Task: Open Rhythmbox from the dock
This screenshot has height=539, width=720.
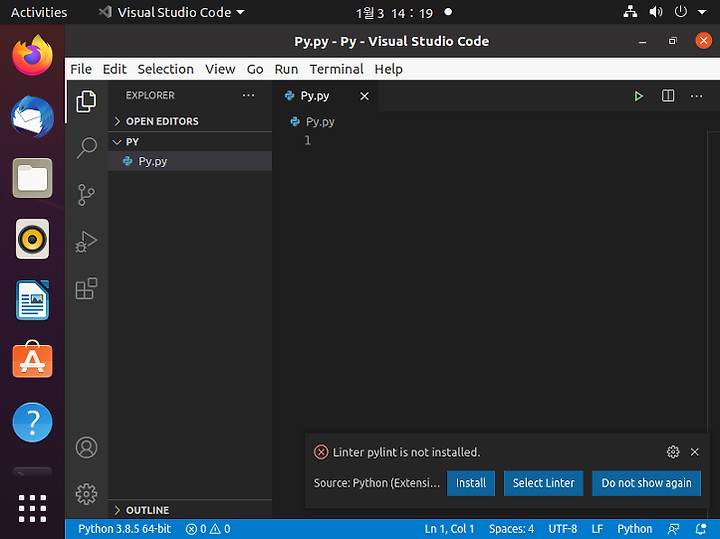Action: tap(32, 239)
